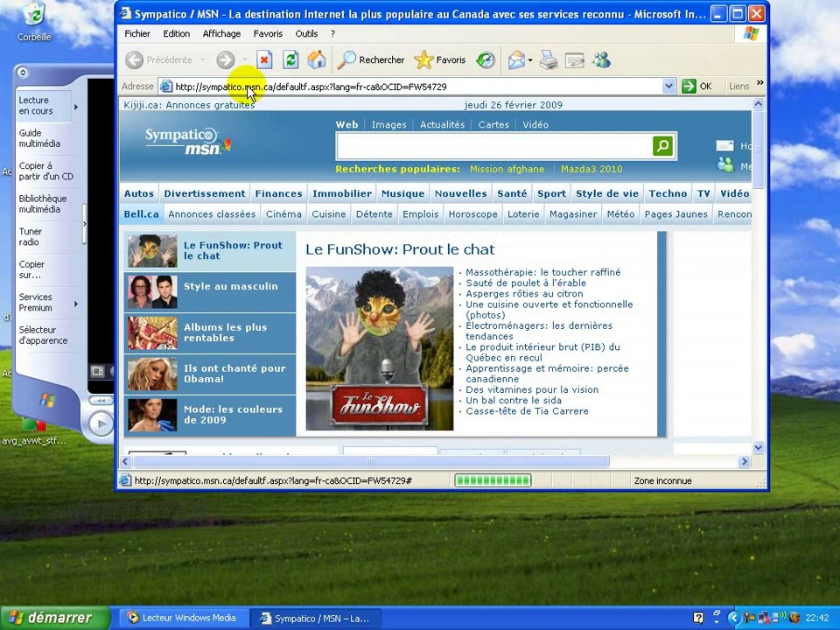
Task: Click the Précédente back arrow
Action: point(135,60)
